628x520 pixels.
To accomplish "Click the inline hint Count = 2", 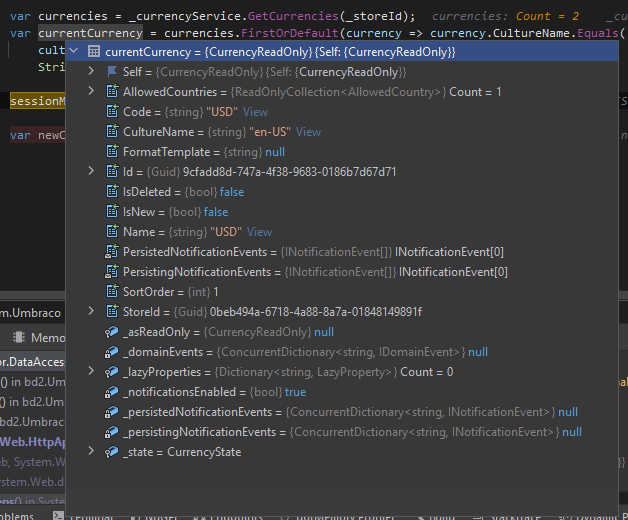I will point(547,16).
